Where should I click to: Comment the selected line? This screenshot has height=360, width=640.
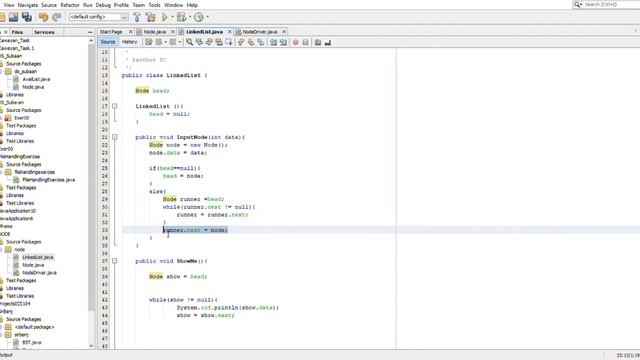coord(318,42)
